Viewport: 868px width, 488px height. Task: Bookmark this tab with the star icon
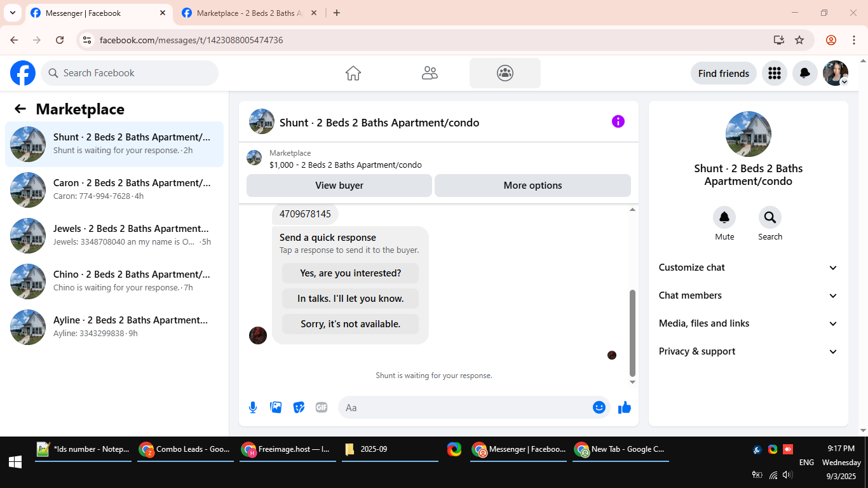click(x=799, y=40)
